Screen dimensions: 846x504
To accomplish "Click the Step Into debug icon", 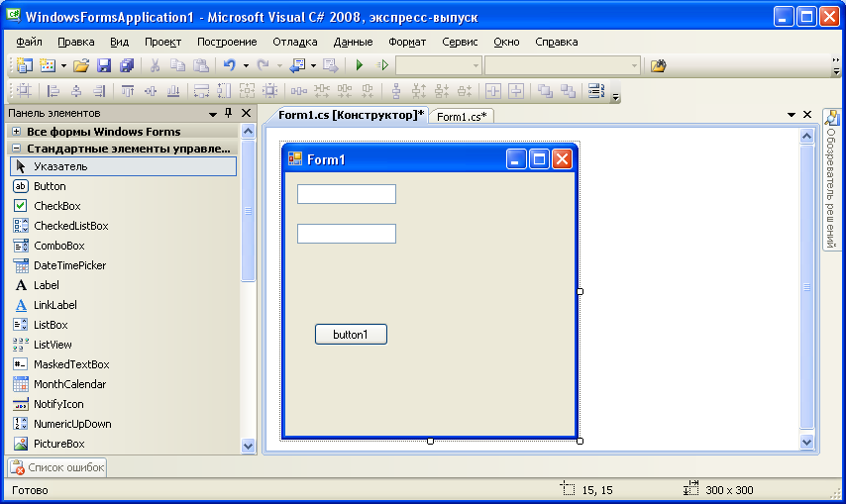I will [x=382, y=65].
